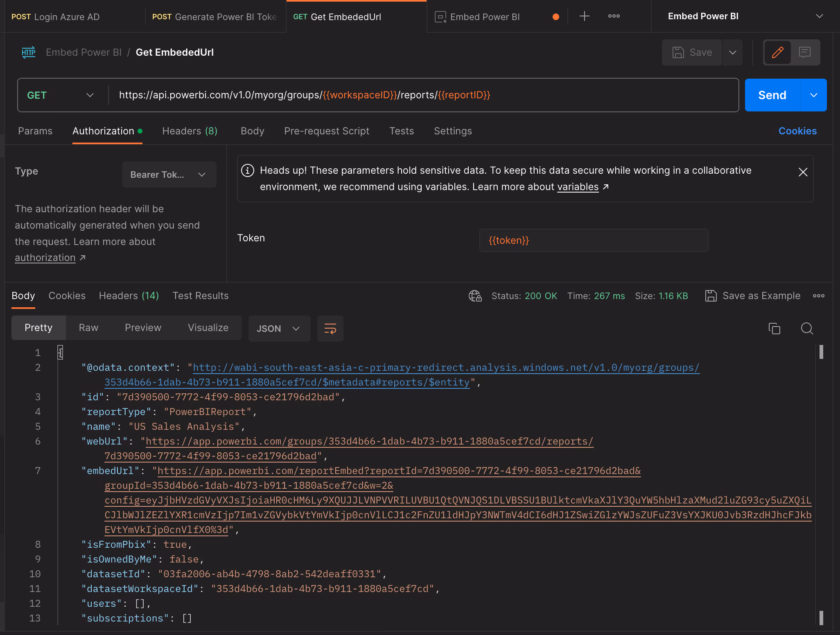Click the response time 267 ms
The width and height of the screenshot is (840, 635).
610,296
